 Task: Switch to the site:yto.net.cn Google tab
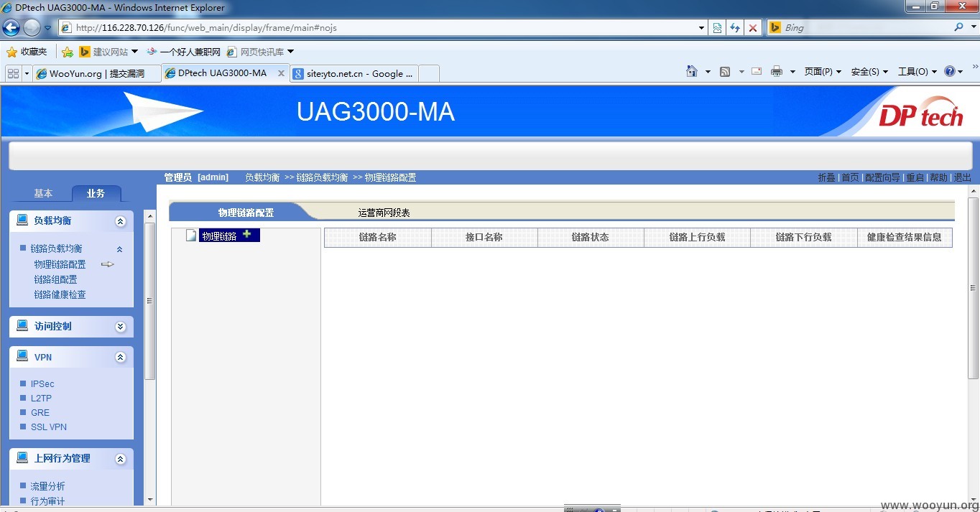tap(353, 73)
